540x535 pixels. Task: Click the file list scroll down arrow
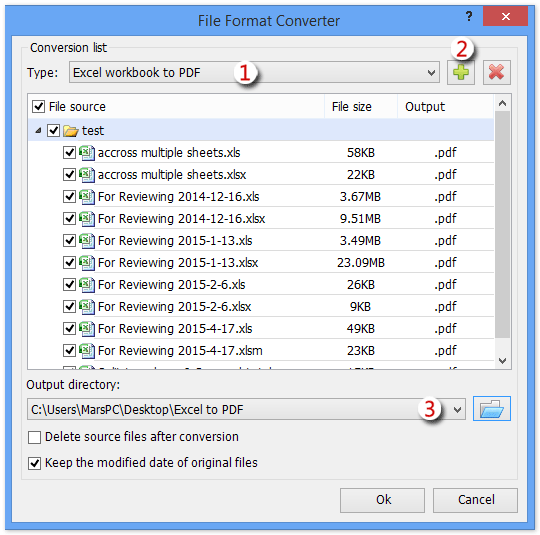click(x=502, y=361)
